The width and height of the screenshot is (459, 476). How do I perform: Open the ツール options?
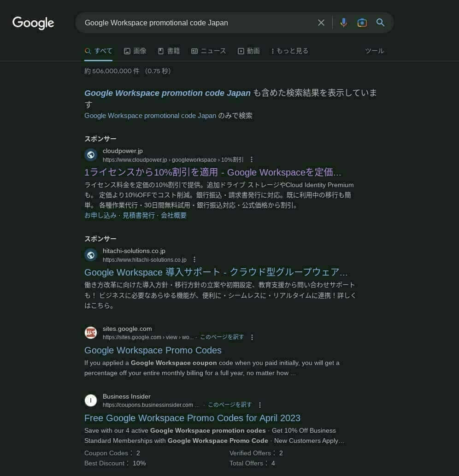(374, 51)
